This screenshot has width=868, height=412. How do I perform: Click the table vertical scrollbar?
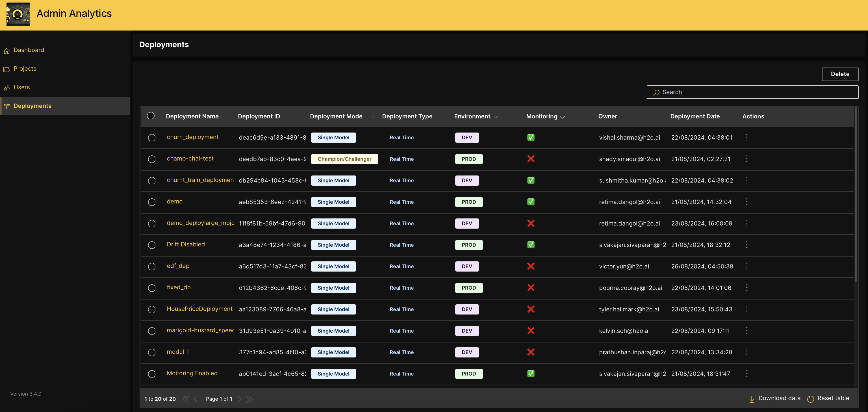pos(855,194)
